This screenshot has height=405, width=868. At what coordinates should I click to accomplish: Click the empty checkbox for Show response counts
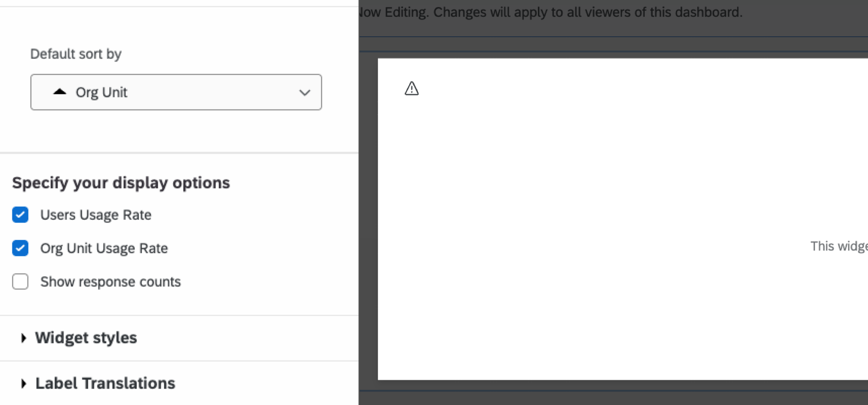click(20, 281)
